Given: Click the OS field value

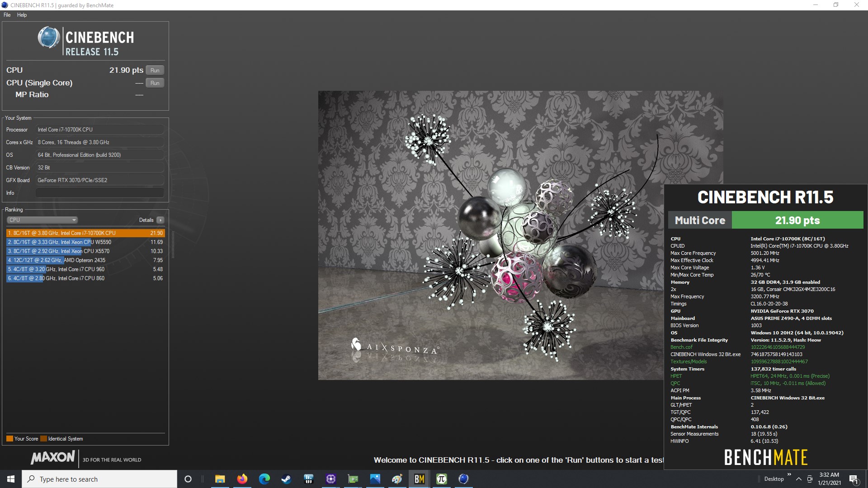Looking at the screenshot, I should [x=99, y=155].
